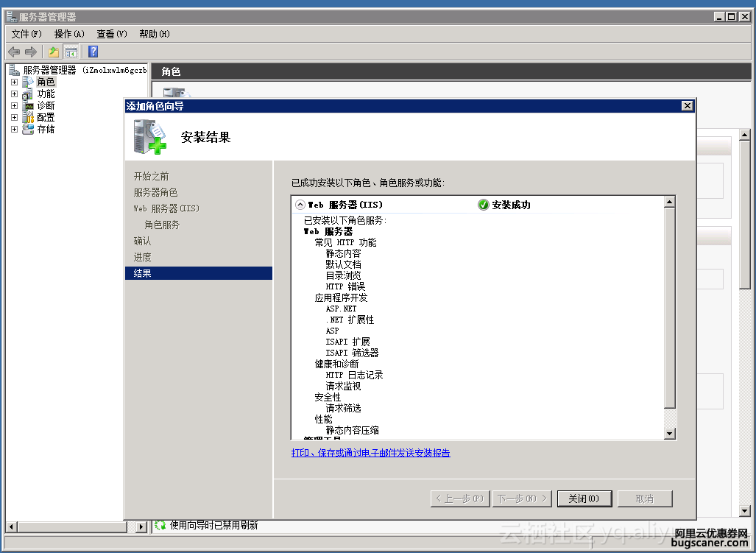
Task: Open the blue Help question mark icon
Action: point(93,52)
